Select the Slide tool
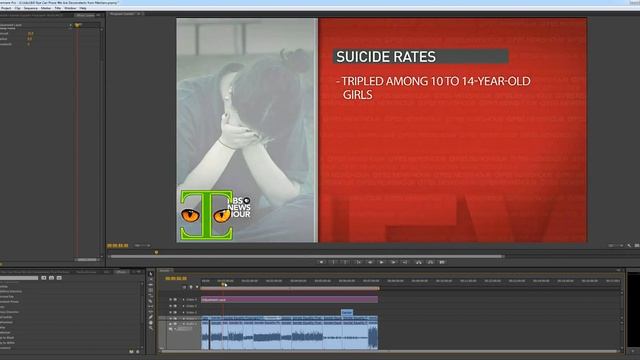 [151, 311]
